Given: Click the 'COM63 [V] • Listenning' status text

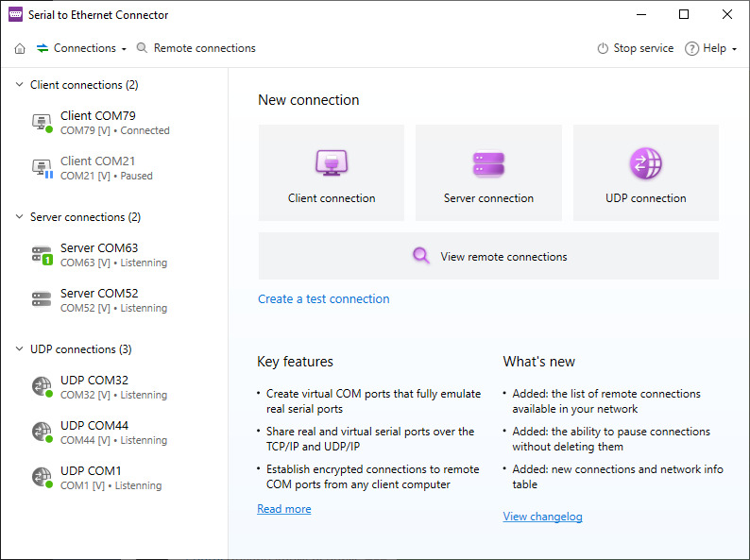Looking at the screenshot, I should tap(114, 263).
